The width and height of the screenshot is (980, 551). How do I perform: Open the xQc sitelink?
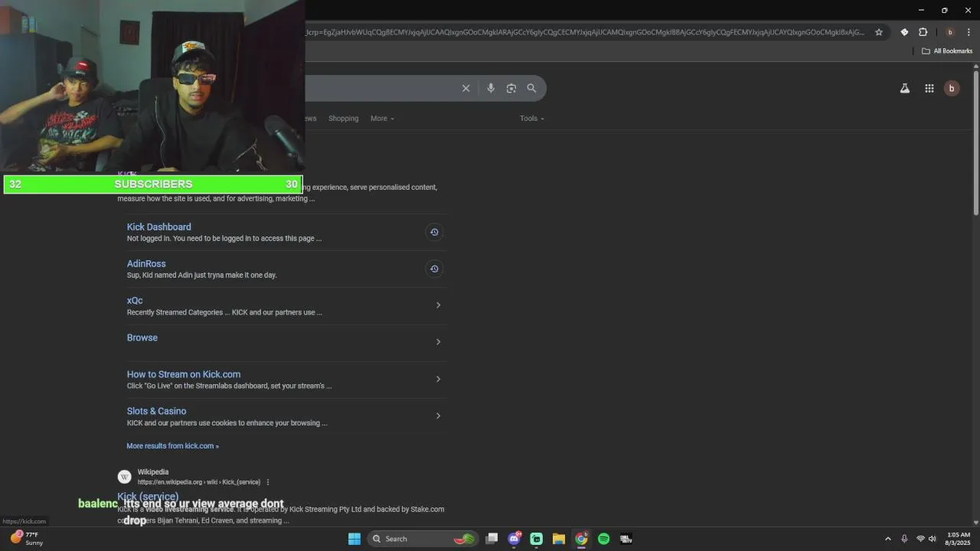(135, 301)
